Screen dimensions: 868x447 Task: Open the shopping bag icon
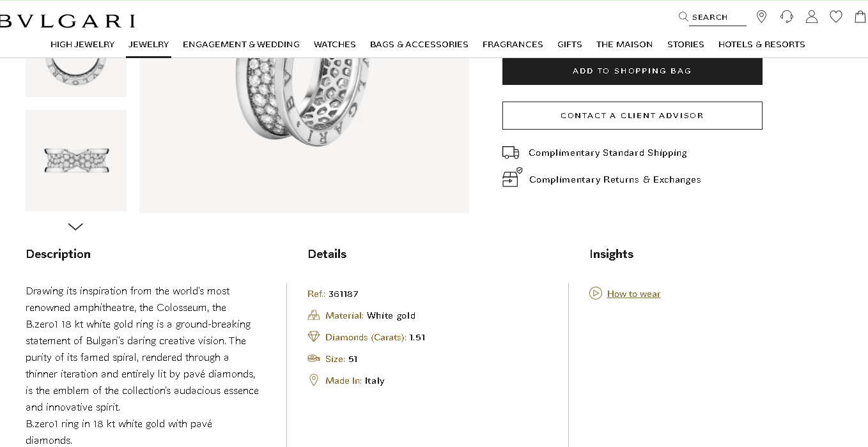pyautogui.click(x=860, y=17)
